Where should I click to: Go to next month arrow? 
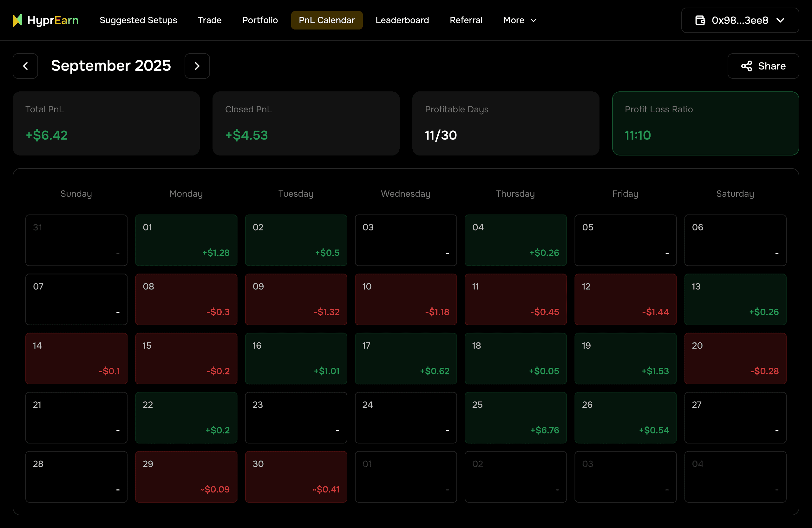197,66
